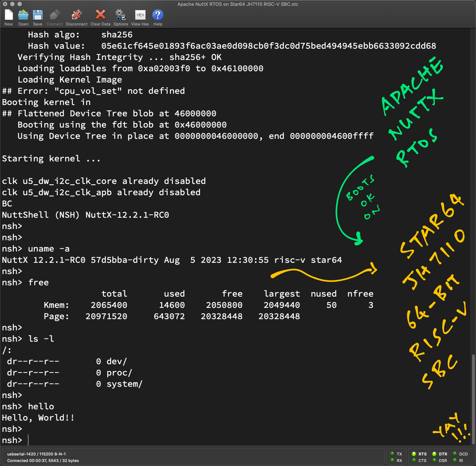Toggle the DTR indicator light
476x466 pixels.
point(434,454)
